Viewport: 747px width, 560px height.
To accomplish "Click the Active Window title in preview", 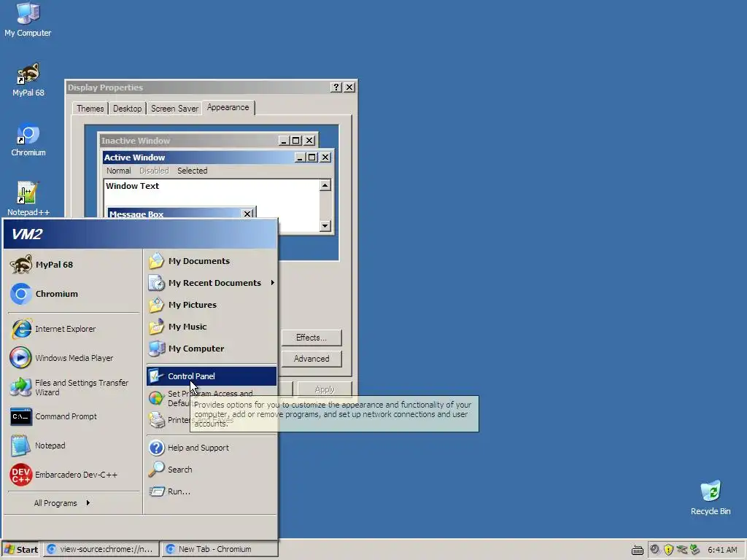I will click(x=134, y=157).
